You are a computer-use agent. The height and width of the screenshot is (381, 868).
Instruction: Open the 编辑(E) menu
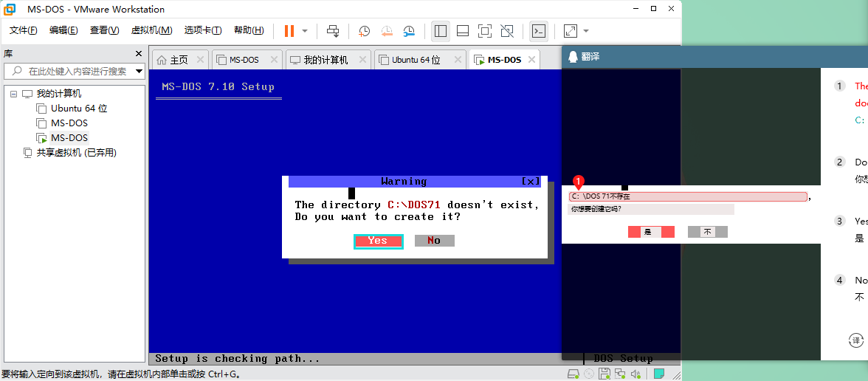pos(63,30)
